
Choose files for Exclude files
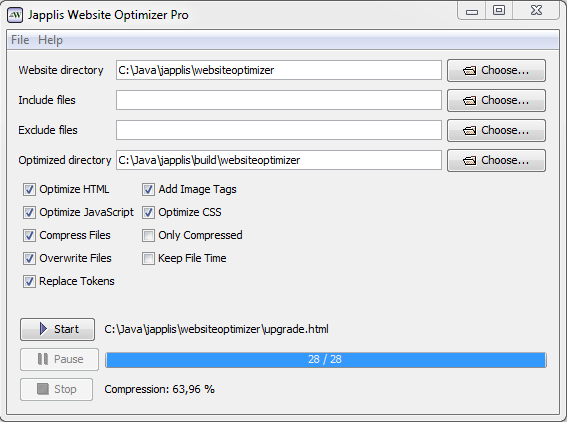496,131
